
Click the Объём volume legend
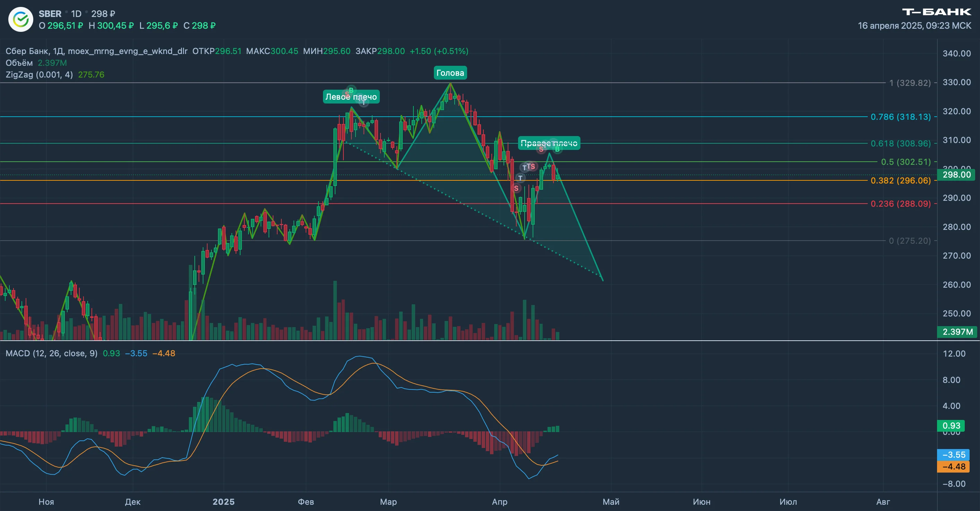click(19, 63)
